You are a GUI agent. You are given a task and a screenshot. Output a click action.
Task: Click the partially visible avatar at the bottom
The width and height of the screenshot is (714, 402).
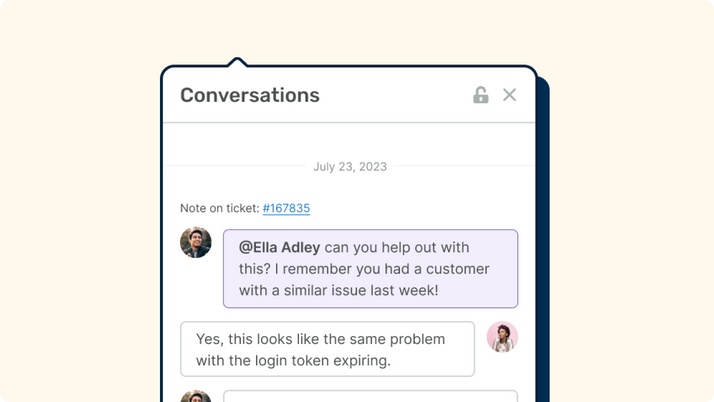pyautogui.click(x=196, y=396)
